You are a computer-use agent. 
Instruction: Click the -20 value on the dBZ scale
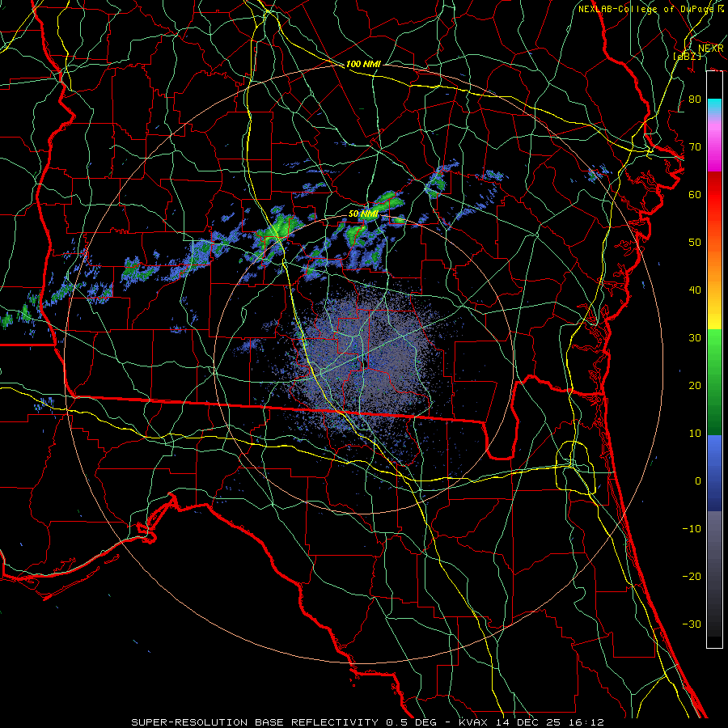(692, 577)
